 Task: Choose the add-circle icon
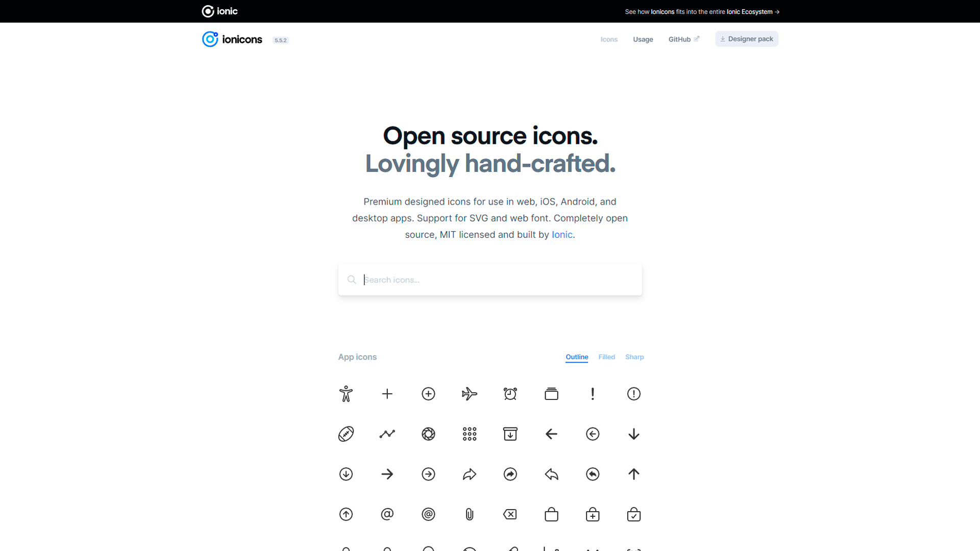(428, 394)
